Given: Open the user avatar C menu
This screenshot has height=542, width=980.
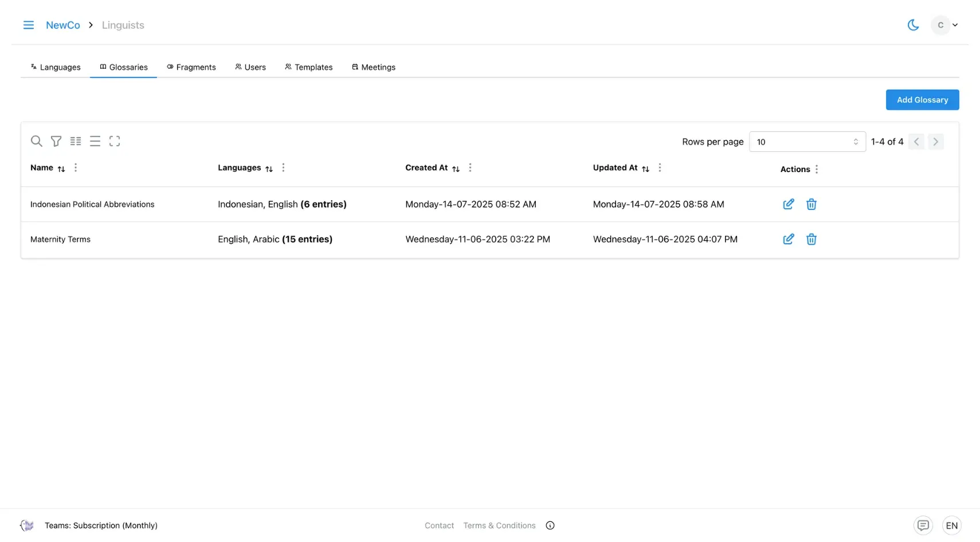Looking at the screenshot, I should [x=944, y=25].
